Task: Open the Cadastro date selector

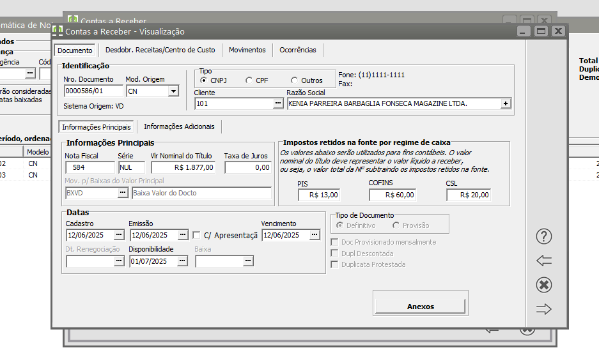Action: click(x=119, y=234)
